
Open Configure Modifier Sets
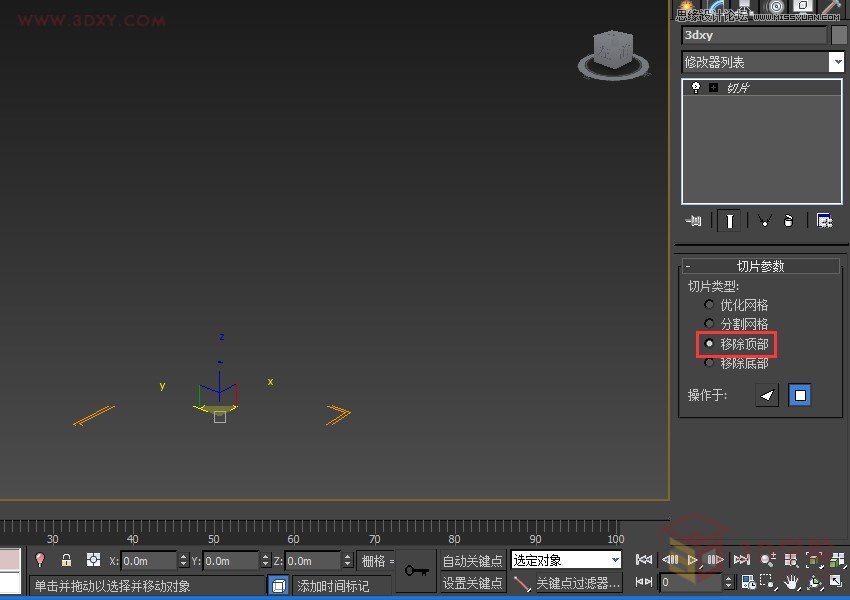(x=824, y=221)
